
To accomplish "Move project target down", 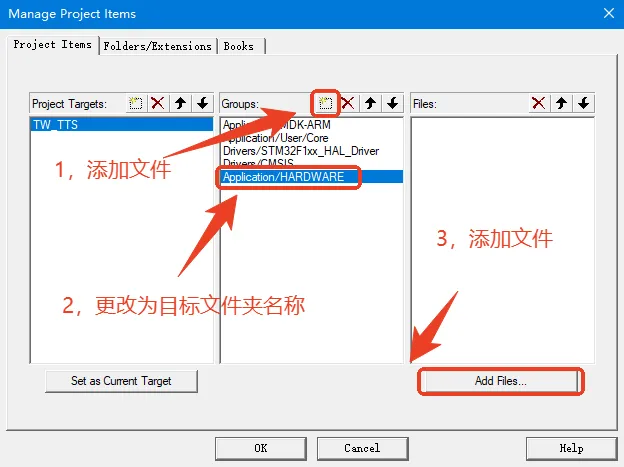I will tap(203, 104).
